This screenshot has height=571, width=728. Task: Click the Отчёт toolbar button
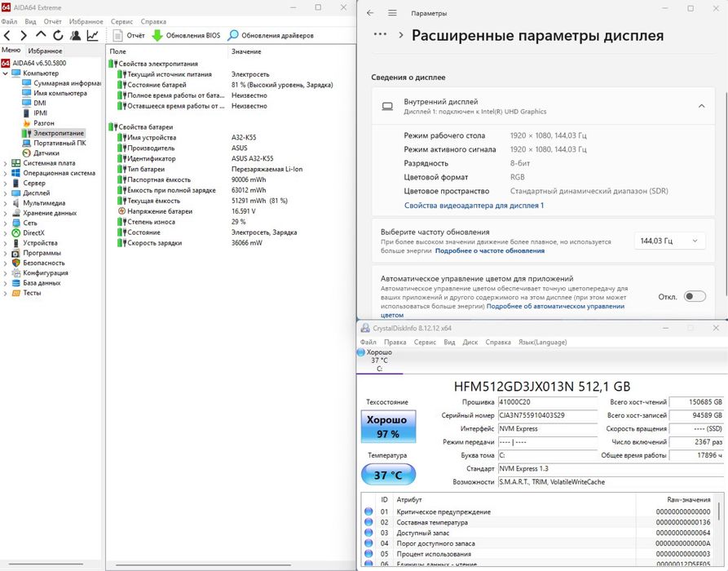coord(129,35)
